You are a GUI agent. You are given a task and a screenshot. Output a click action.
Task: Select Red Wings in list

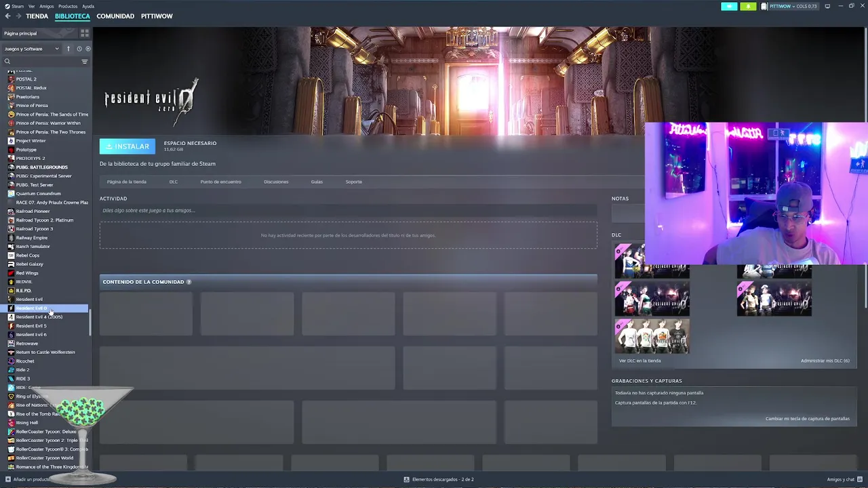45,273
